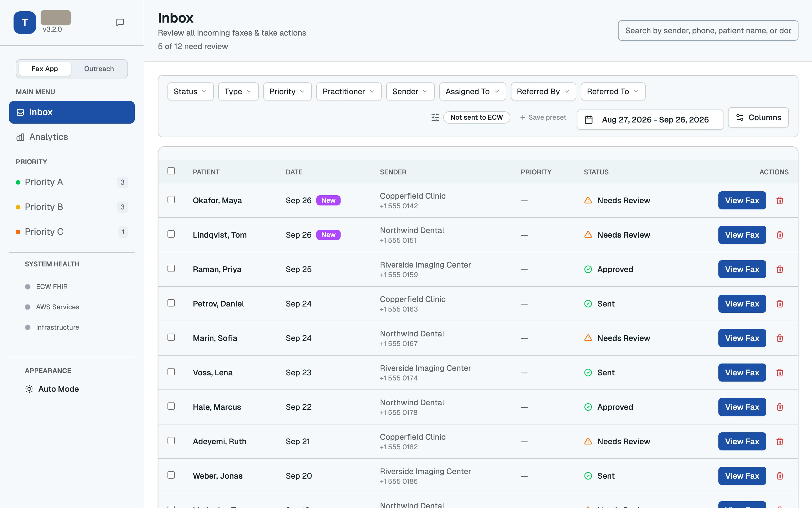Expand the Referred By filter dropdown

[x=543, y=91]
